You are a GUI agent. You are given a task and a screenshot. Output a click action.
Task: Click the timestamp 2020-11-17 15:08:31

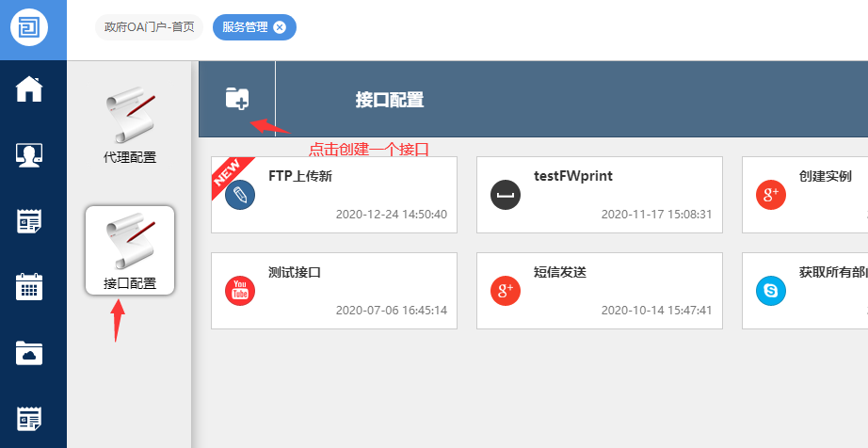pos(656,215)
